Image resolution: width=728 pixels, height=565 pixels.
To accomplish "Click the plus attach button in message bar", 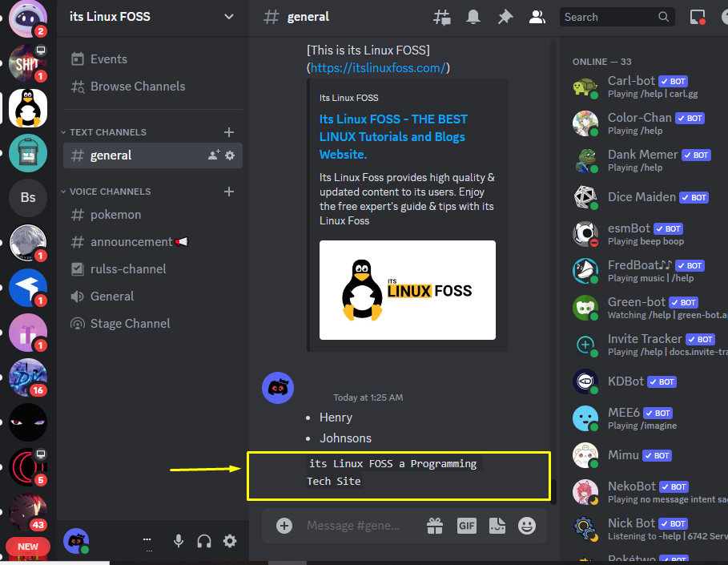I will 284,526.
